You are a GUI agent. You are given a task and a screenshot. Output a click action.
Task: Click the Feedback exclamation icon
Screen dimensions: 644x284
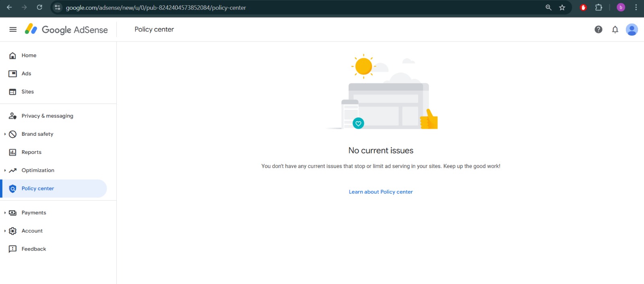tap(12, 249)
